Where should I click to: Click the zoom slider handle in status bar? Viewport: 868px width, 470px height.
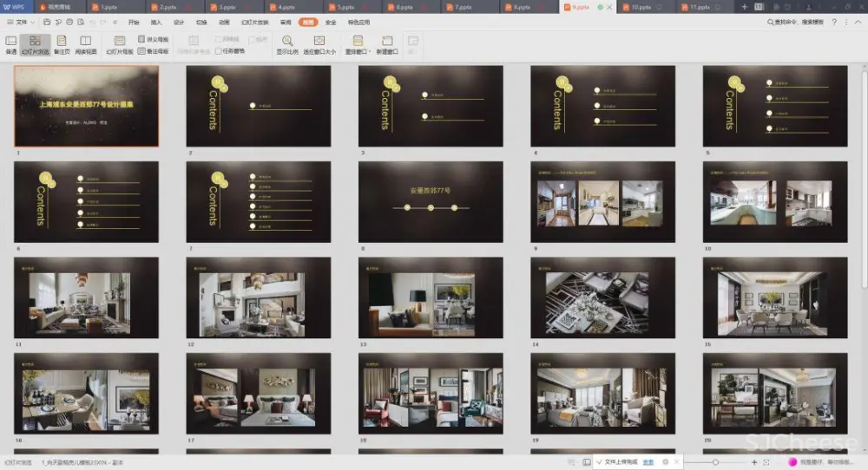coord(715,462)
